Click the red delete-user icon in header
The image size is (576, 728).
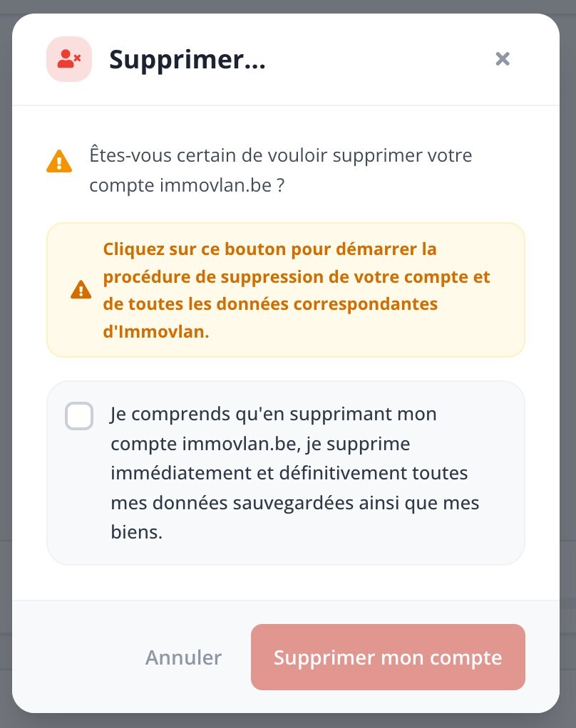click(x=68, y=59)
